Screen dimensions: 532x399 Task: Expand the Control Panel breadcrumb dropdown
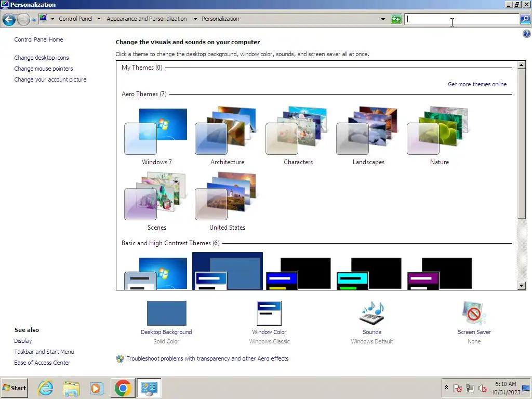click(x=99, y=19)
